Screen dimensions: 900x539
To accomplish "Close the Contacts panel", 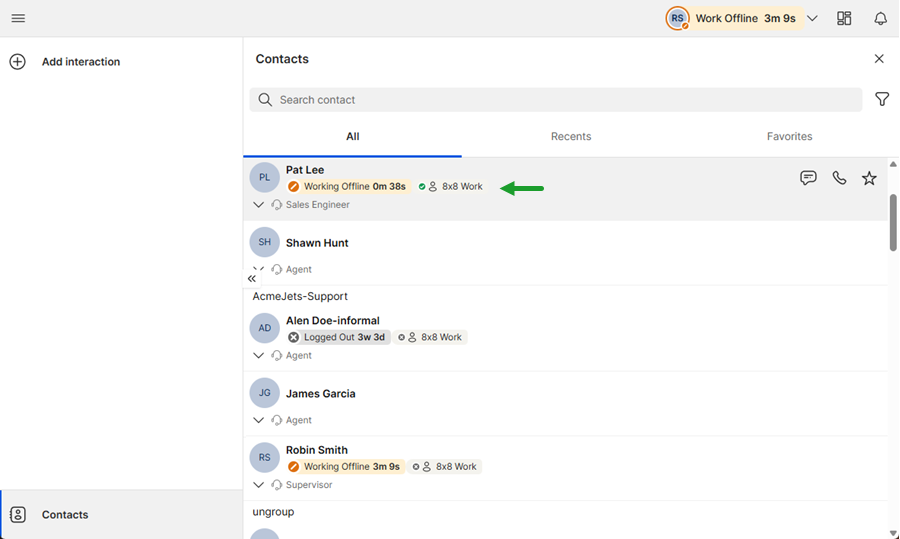I will (879, 59).
